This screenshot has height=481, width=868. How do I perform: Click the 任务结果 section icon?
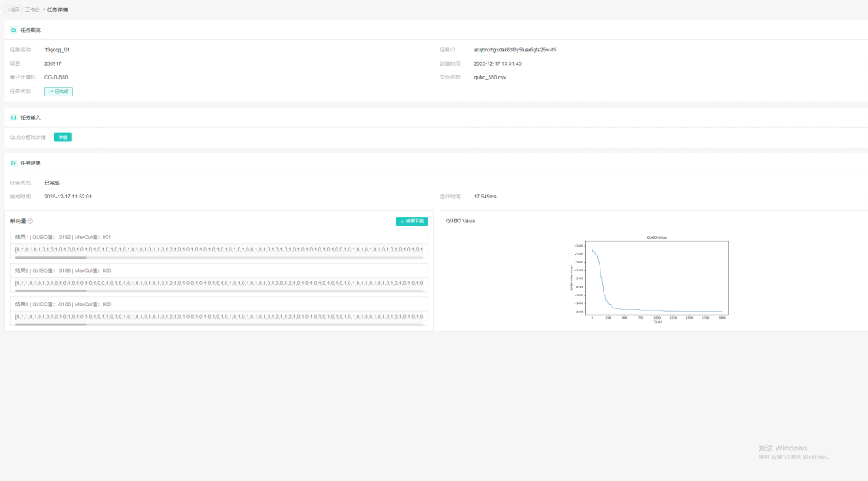pos(13,163)
